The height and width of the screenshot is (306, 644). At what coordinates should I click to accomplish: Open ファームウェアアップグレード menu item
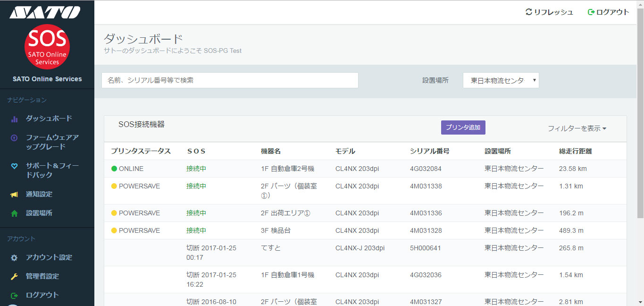click(x=52, y=142)
